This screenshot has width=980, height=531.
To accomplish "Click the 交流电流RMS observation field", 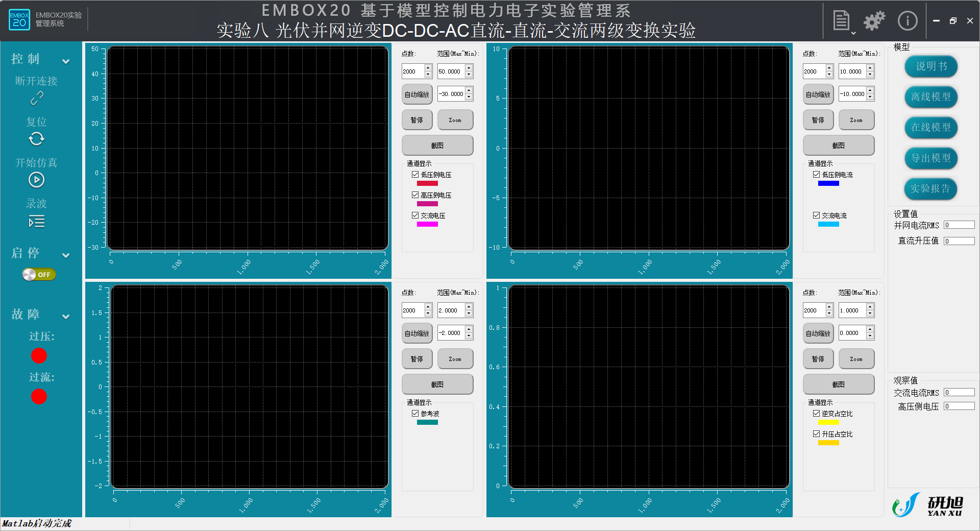I will (959, 393).
